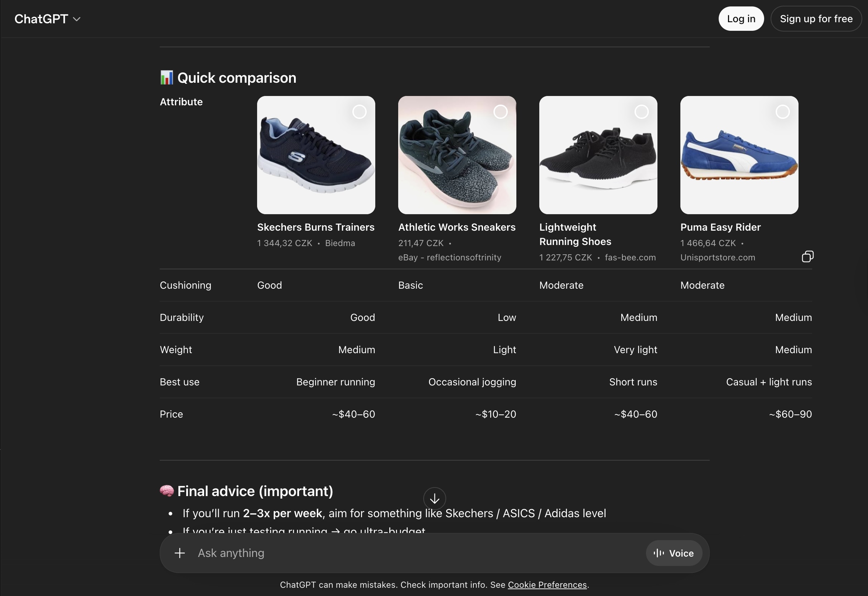The height and width of the screenshot is (596, 868).
Task: Click the plus attachment icon in chat bar
Action: click(x=180, y=553)
